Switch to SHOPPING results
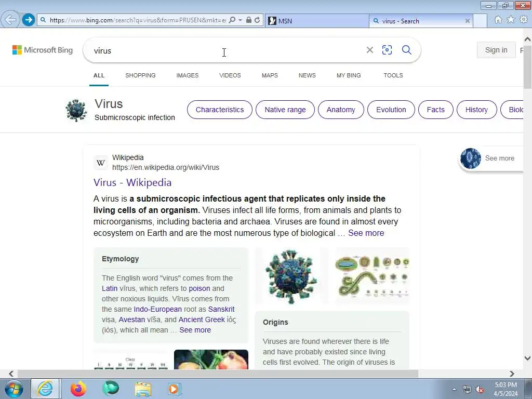 140,75
